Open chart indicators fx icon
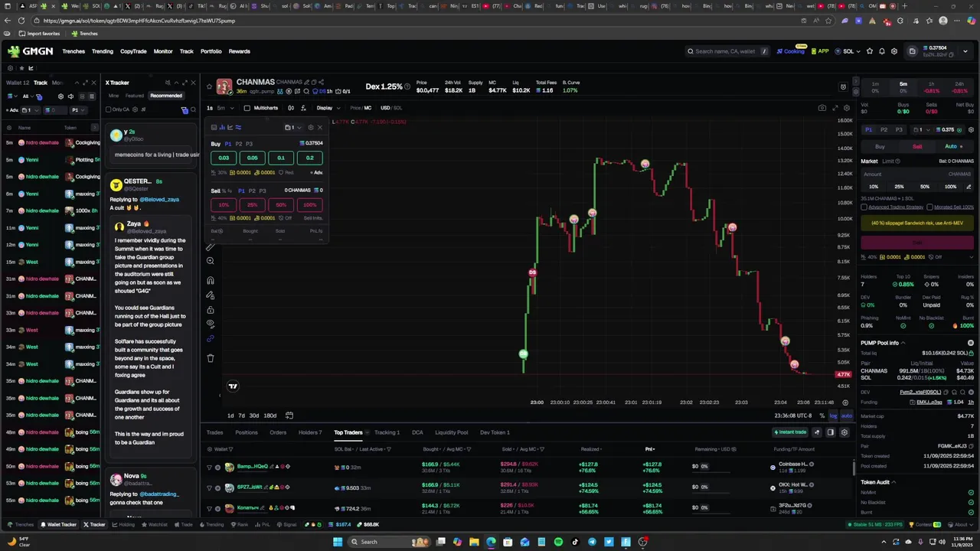 click(303, 108)
